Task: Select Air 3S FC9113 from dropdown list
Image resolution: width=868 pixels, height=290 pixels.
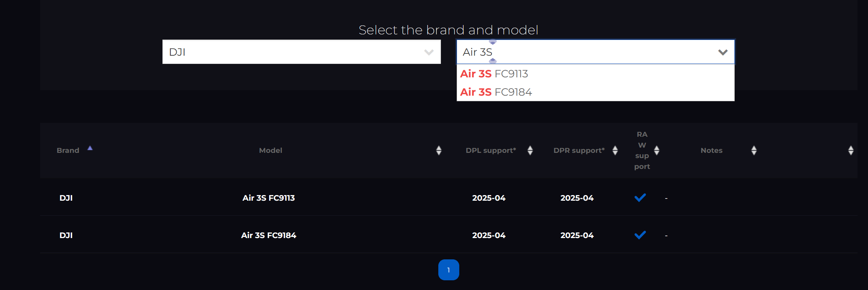Action: tap(595, 74)
